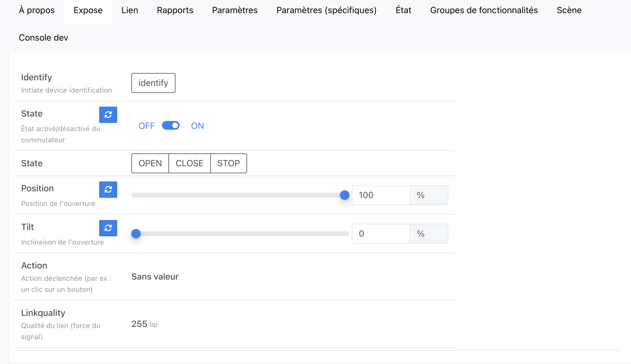Click the Tilt slider handle
Image resolution: width=631 pixels, height=364 pixels.
tap(136, 234)
